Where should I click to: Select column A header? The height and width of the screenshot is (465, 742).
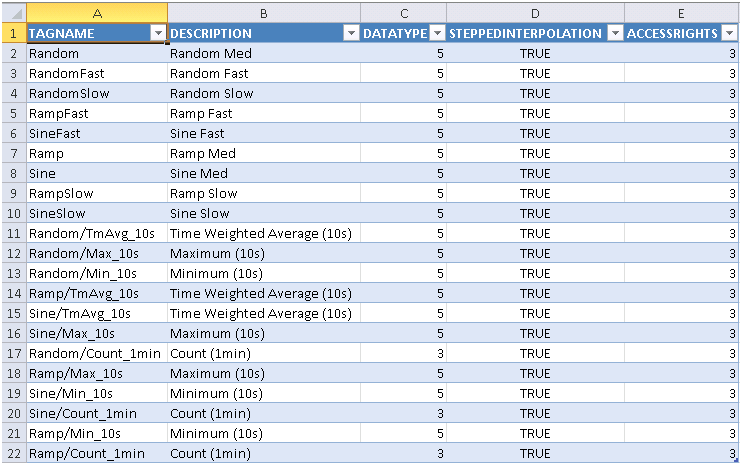pos(96,13)
